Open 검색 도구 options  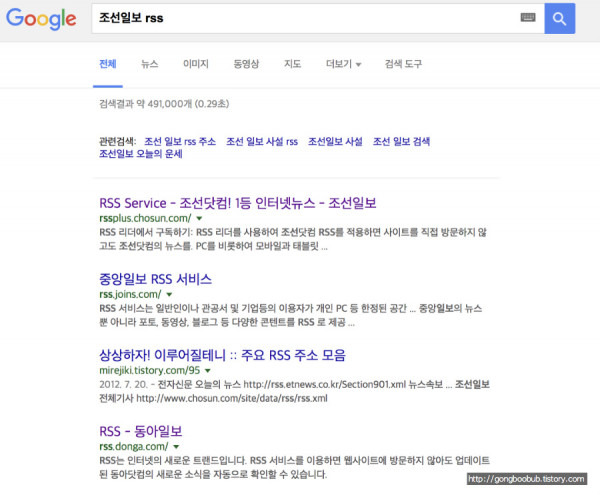403,64
